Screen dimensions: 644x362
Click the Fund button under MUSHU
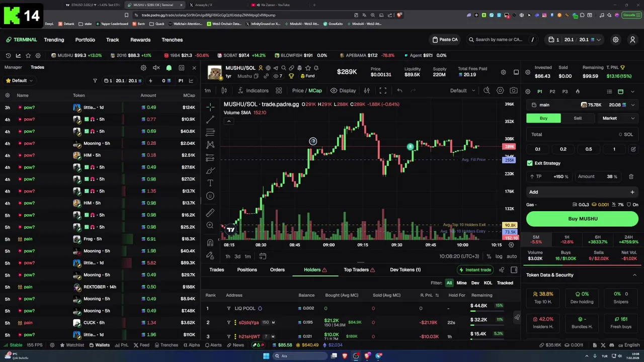tap(307, 76)
